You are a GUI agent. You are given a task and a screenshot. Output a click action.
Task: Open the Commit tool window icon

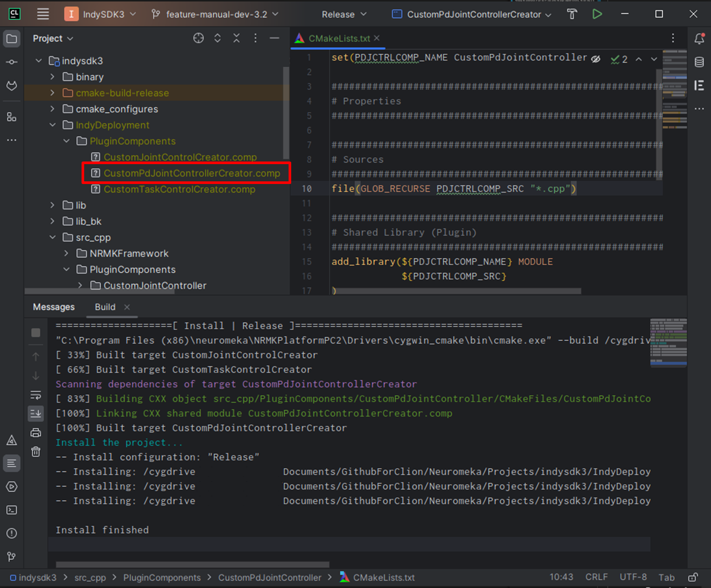[12, 62]
